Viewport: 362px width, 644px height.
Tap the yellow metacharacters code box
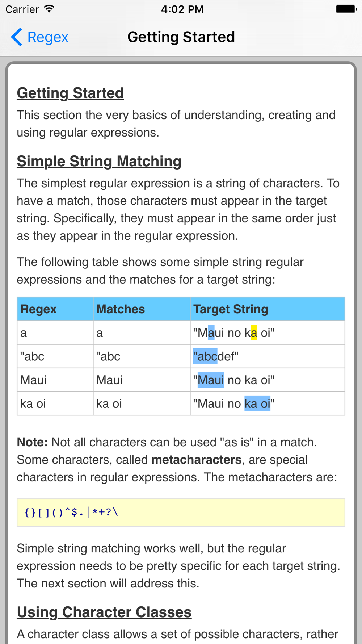coord(181,512)
